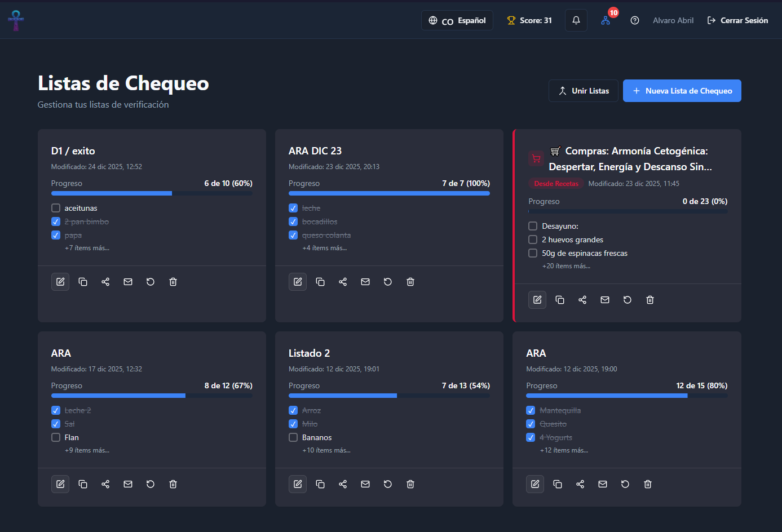This screenshot has height=532, width=782.
Task: Check the aceitunas item
Action: point(56,208)
